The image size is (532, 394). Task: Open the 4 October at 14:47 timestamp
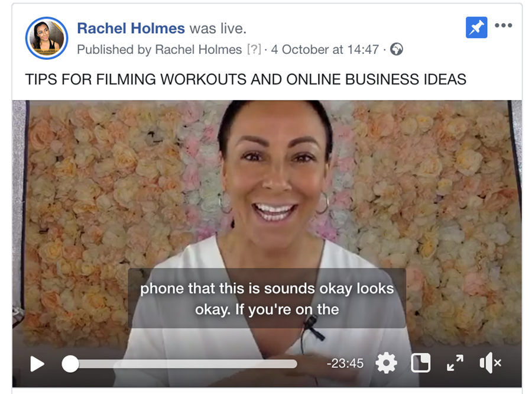pyautogui.click(x=325, y=50)
